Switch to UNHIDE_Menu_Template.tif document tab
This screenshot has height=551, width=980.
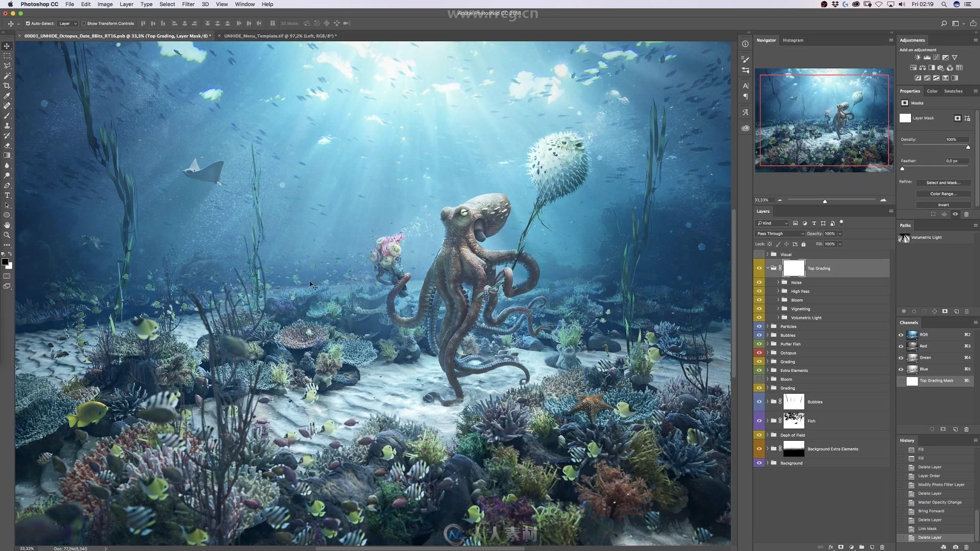[x=279, y=36]
